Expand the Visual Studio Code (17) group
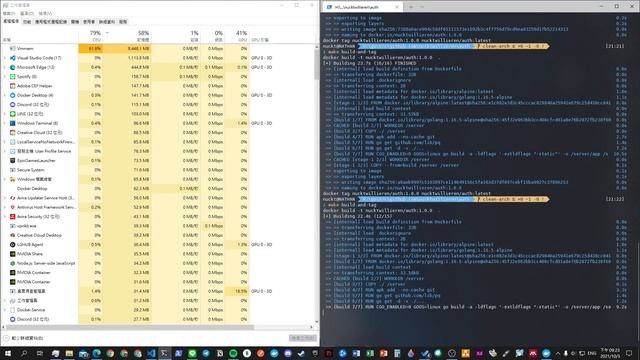Screen dimensions: 640x360 [x=5, y=58]
